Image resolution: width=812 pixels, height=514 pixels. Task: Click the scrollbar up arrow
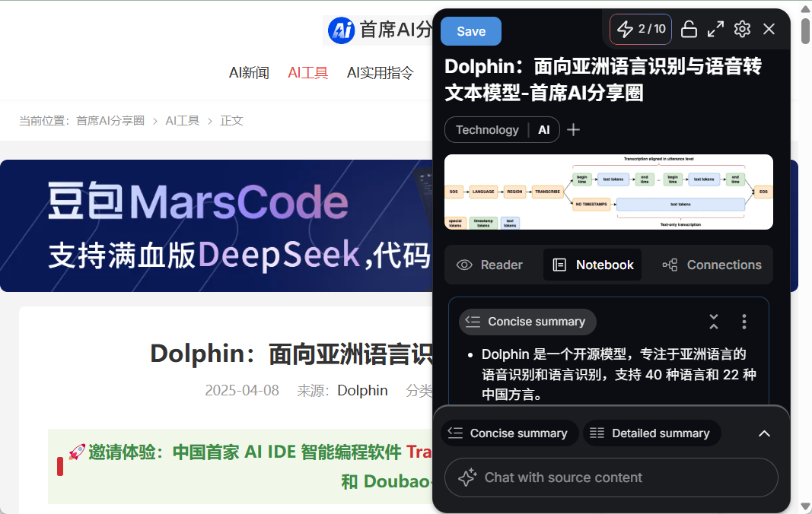tap(805, 9)
